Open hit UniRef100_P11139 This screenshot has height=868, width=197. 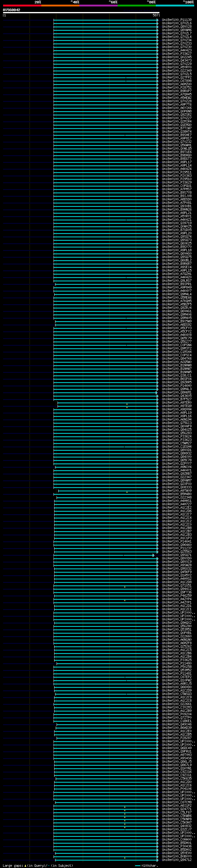176,20
